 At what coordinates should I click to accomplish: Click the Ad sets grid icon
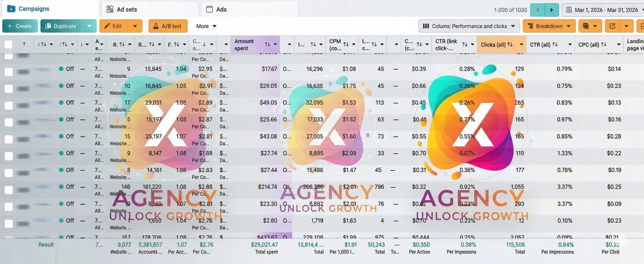[110, 9]
